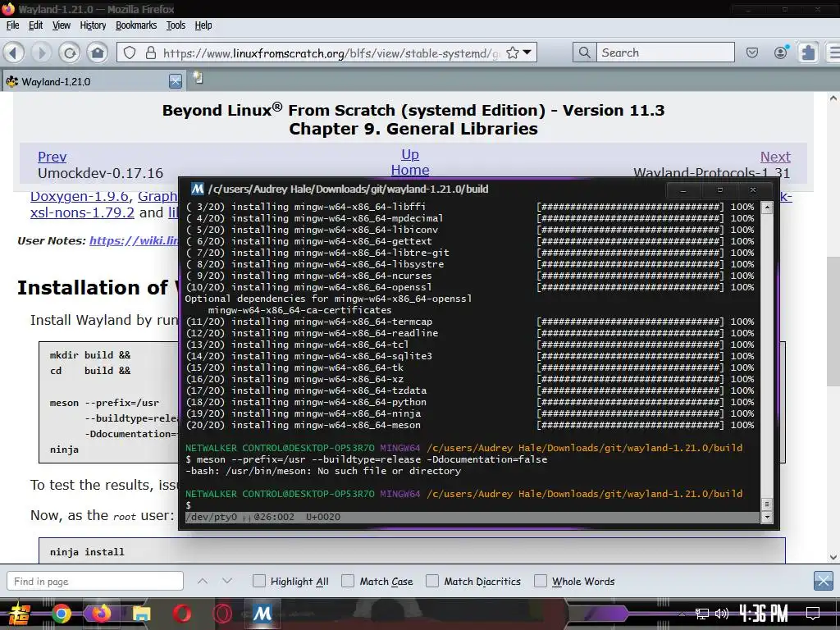The width and height of the screenshot is (840, 630).
Task: Open a new tab with the page icon
Action: tap(199, 78)
